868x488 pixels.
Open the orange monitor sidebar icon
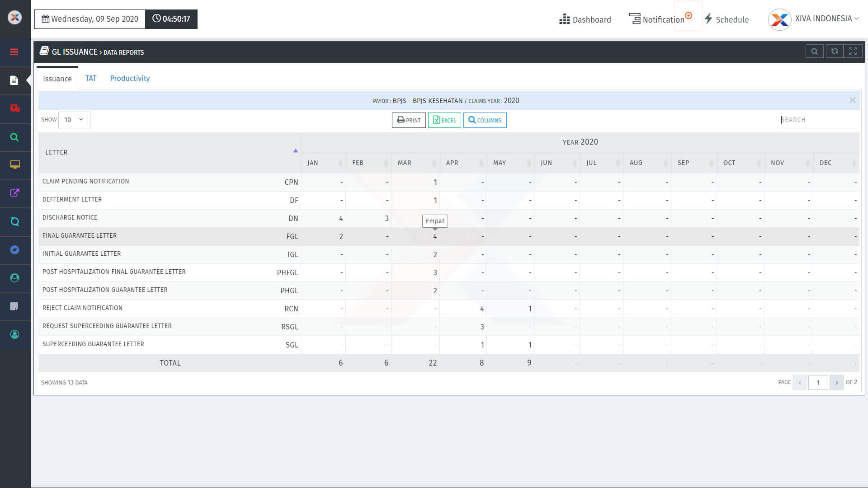point(15,165)
